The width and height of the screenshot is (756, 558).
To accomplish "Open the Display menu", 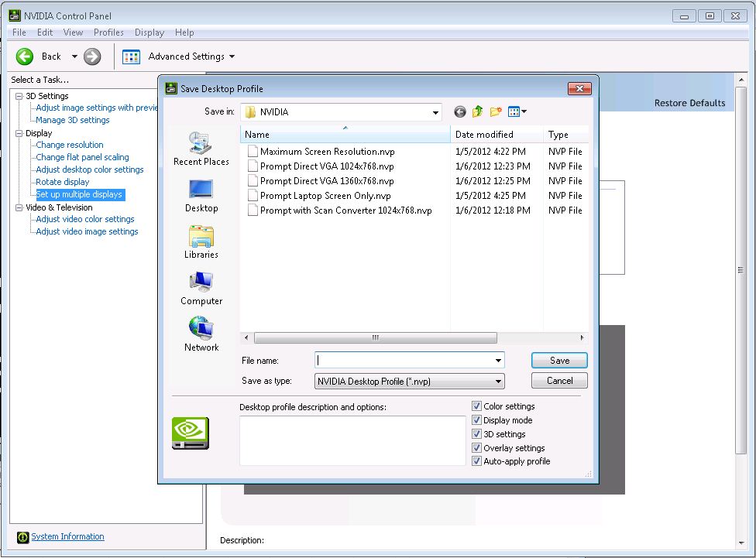I will pos(149,33).
